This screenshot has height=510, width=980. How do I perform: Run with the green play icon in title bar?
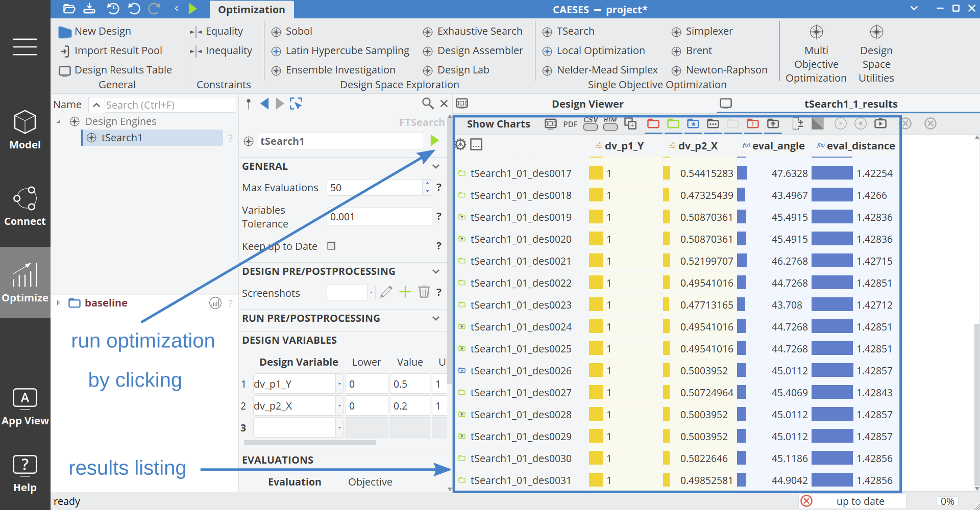pos(192,9)
